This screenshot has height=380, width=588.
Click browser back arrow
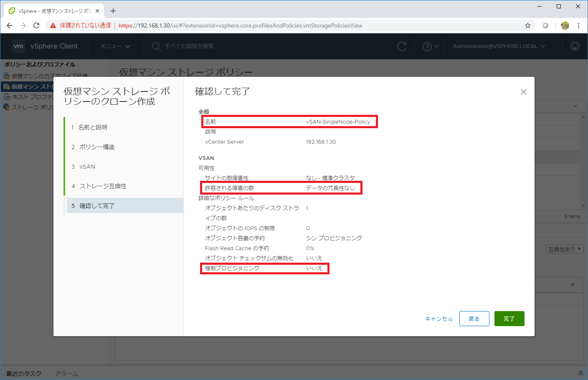[10, 25]
